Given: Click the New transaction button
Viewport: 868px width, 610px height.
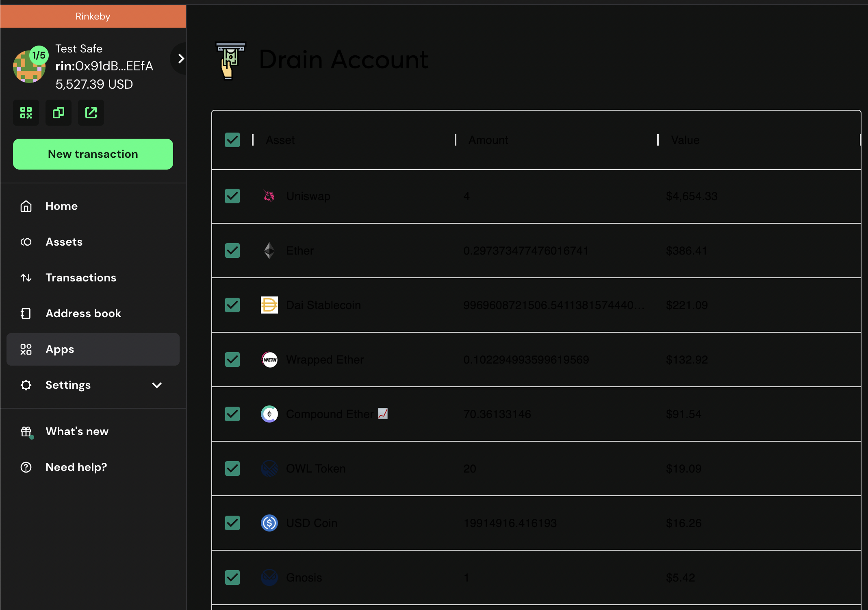Looking at the screenshot, I should click(x=93, y=154).
